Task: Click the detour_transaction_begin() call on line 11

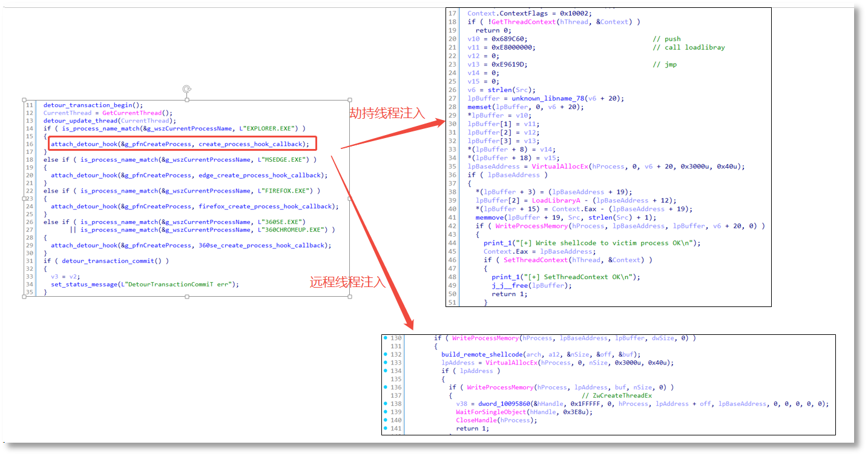Action: (93, 105)
